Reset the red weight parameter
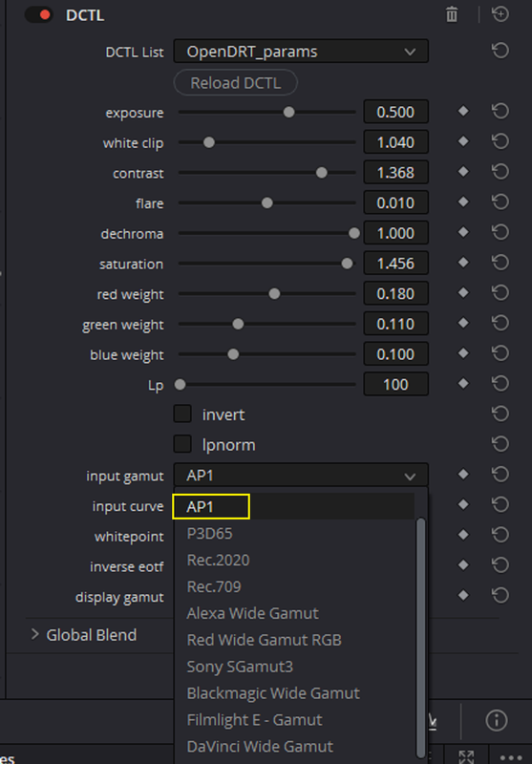532x764 pixels. 500,293
